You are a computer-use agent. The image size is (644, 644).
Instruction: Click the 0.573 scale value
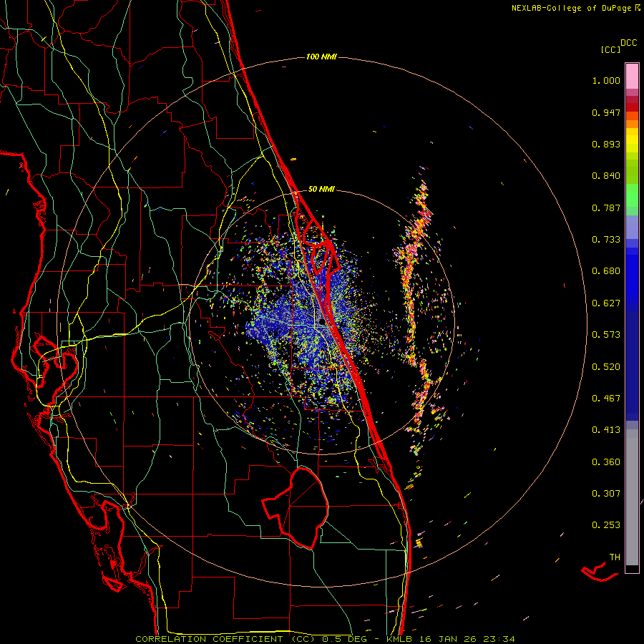coord(606,335)
